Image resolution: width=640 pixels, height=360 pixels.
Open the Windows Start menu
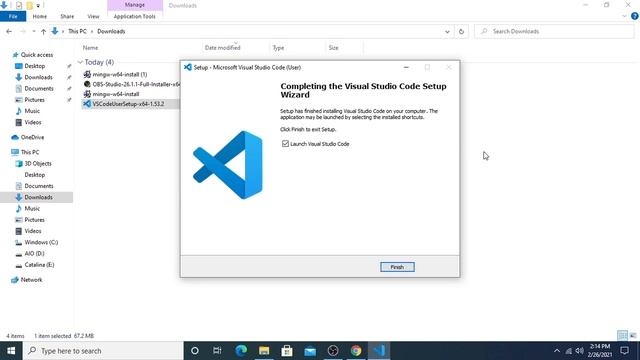click(11, 351)
